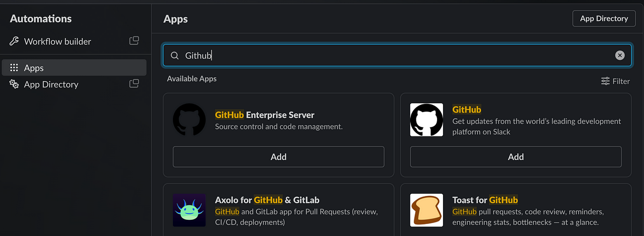Open the Toast for GitHub title

(485, 200)
